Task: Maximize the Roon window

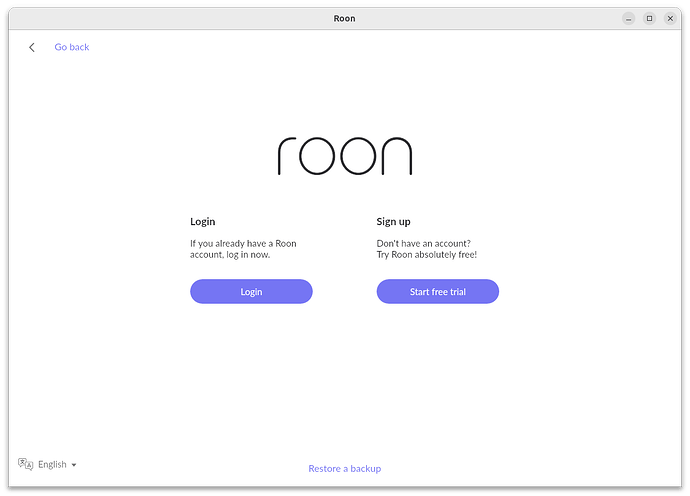Action: point(649,18)
